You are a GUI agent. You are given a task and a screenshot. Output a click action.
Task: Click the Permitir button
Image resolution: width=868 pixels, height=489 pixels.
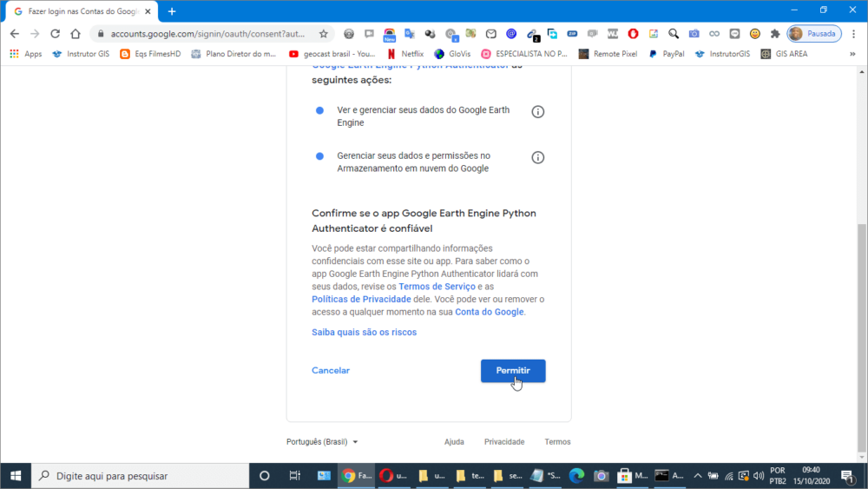[513, 371]
